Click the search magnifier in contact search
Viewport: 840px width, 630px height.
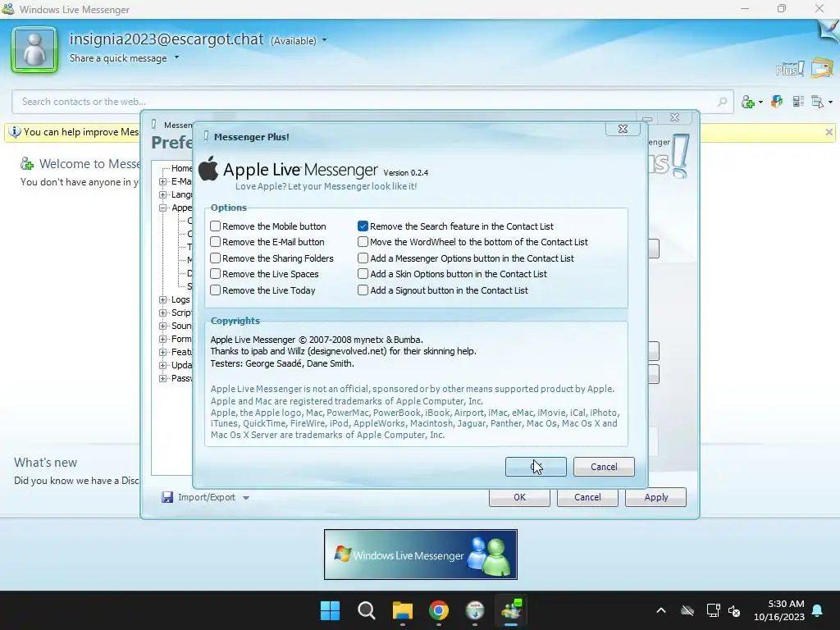722,101
